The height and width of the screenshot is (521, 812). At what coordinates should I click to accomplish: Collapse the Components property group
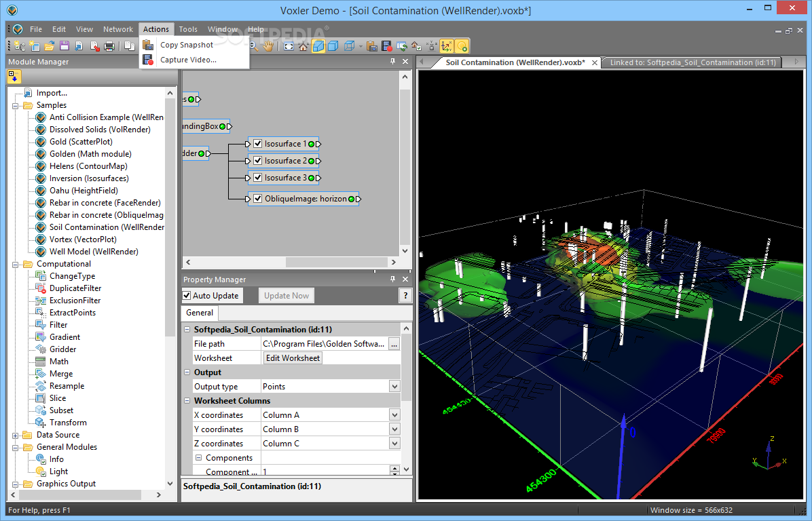coord(198,457)
